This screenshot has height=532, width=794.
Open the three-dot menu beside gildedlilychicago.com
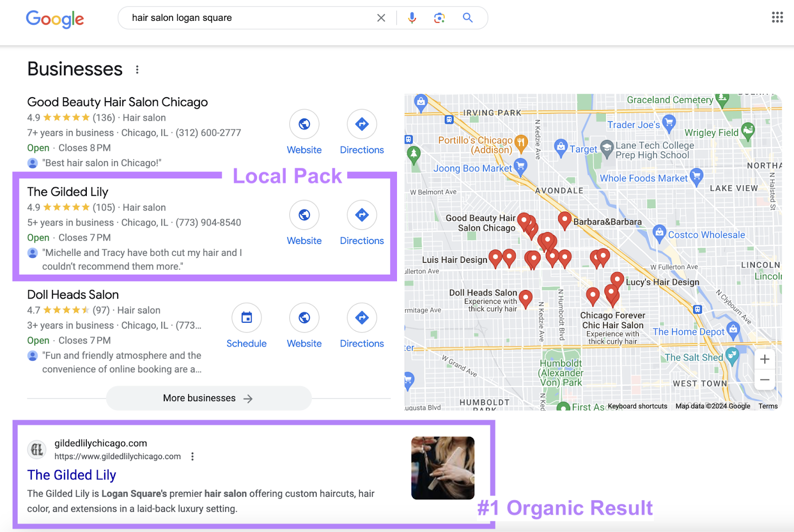pyautogui.click(x=193, y=456)
